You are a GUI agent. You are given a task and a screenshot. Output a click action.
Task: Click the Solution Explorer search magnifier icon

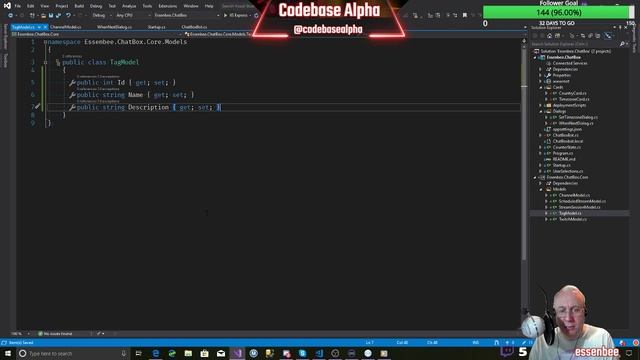pyautogui.click(x=622, y=44)
